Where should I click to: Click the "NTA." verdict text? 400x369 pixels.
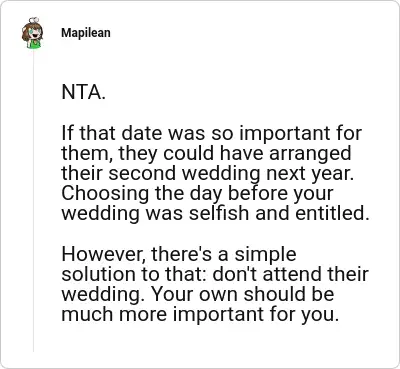(x=84, y=92)
